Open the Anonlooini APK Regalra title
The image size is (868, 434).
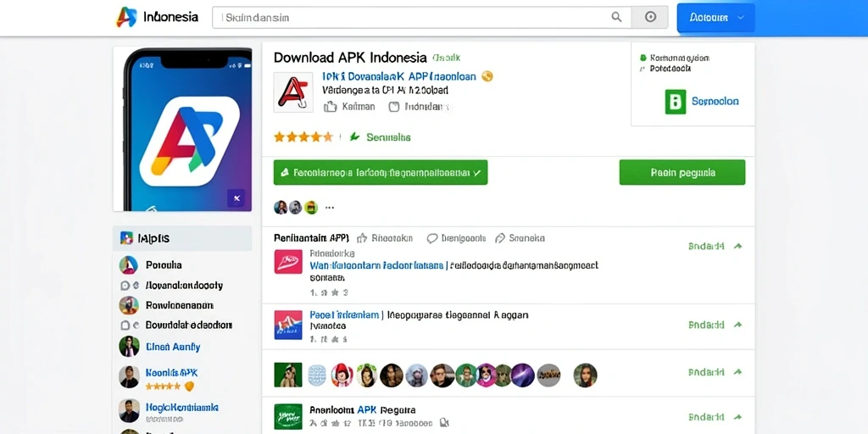[363, 410]
